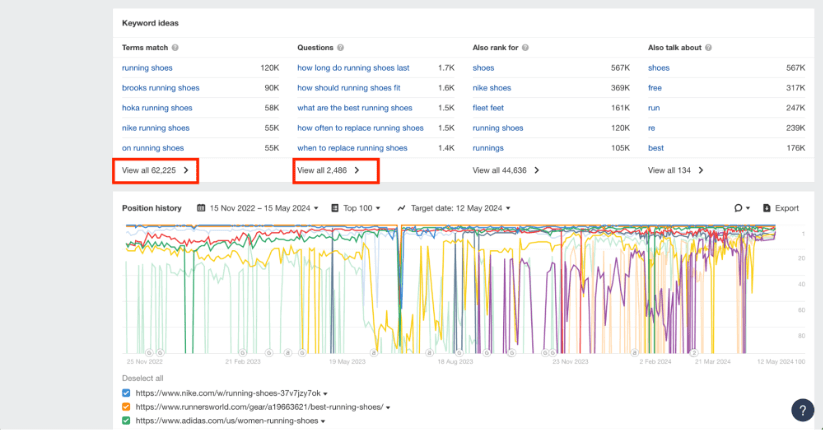Click the help icon next to Terms match
The image size is (823, 430).
[x=175, y=48]
